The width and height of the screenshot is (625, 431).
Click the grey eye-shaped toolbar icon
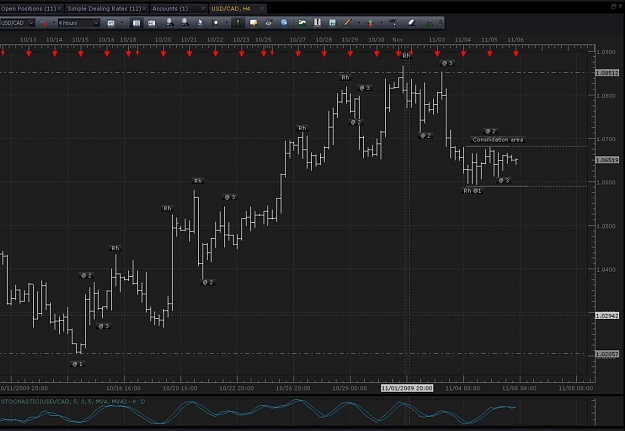point(269,23)
